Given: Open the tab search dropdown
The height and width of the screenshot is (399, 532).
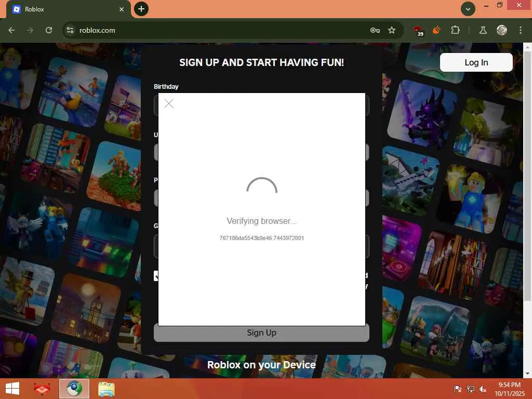Looking at the screenshot, I should tap(468, 9).
